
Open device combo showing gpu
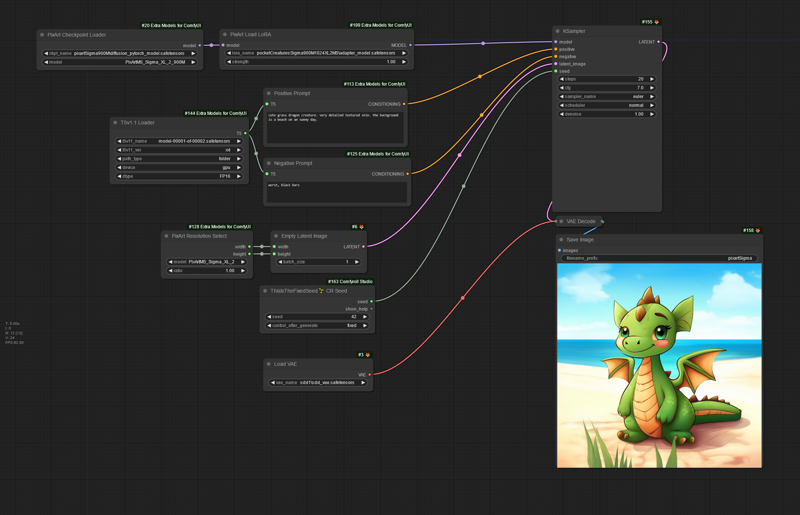(179, 167)
